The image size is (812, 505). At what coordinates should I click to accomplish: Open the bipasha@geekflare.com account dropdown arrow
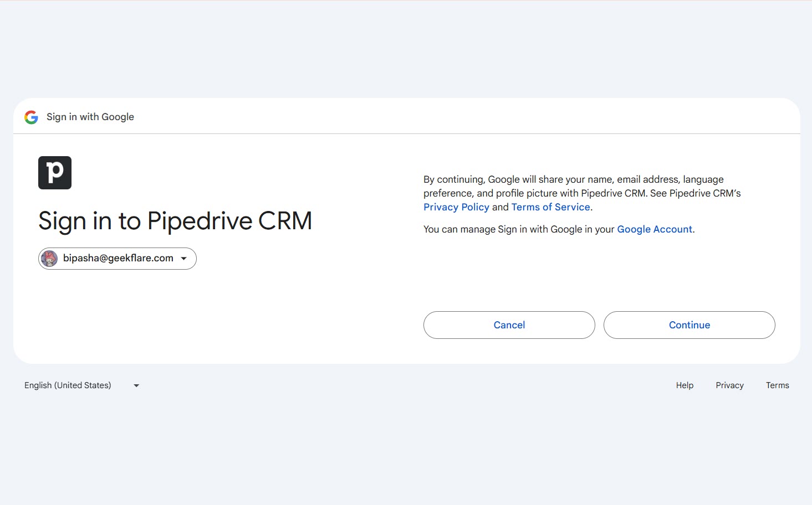pos(184,259)
